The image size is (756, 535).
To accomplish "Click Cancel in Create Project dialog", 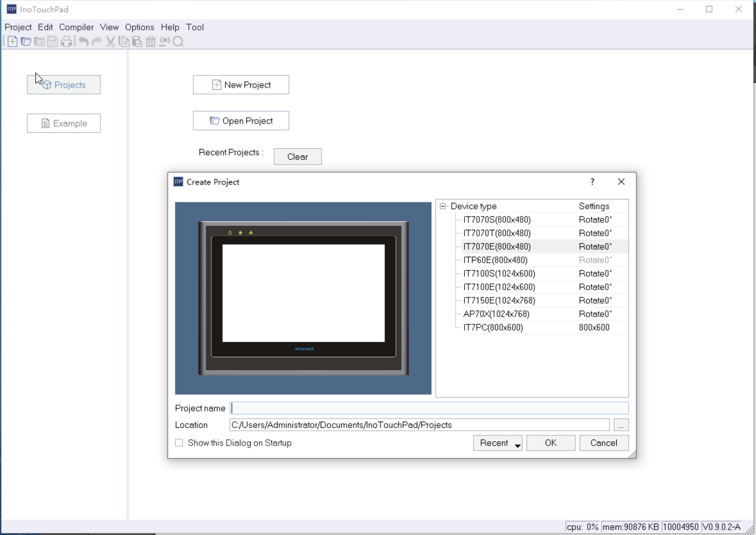I will click(604, 443).
